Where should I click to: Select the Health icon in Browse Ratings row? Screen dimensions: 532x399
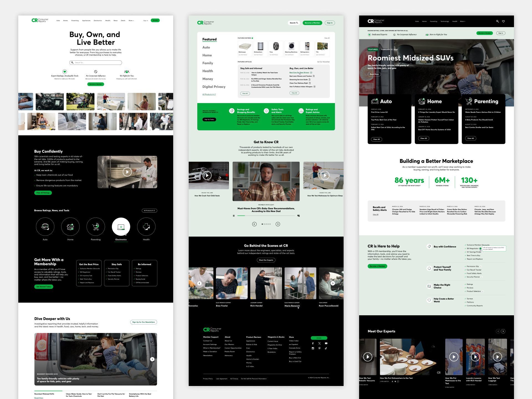point(146,226)
